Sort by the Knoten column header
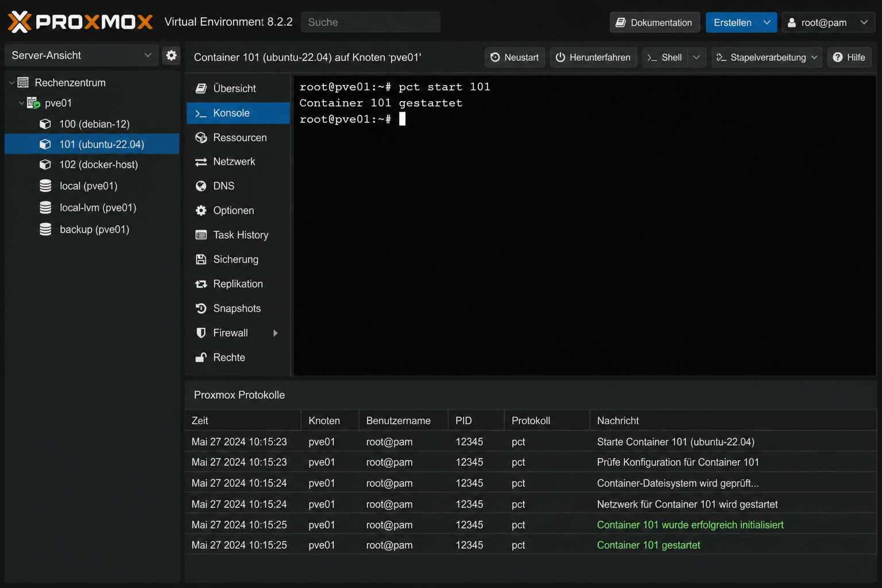The image size is (882, 588). tap(330, 421)
